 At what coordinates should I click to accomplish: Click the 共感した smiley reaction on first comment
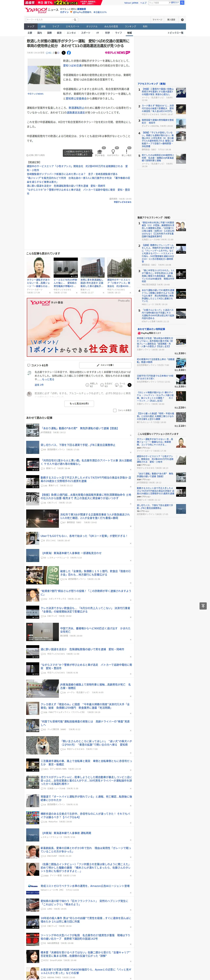[91, 385]
